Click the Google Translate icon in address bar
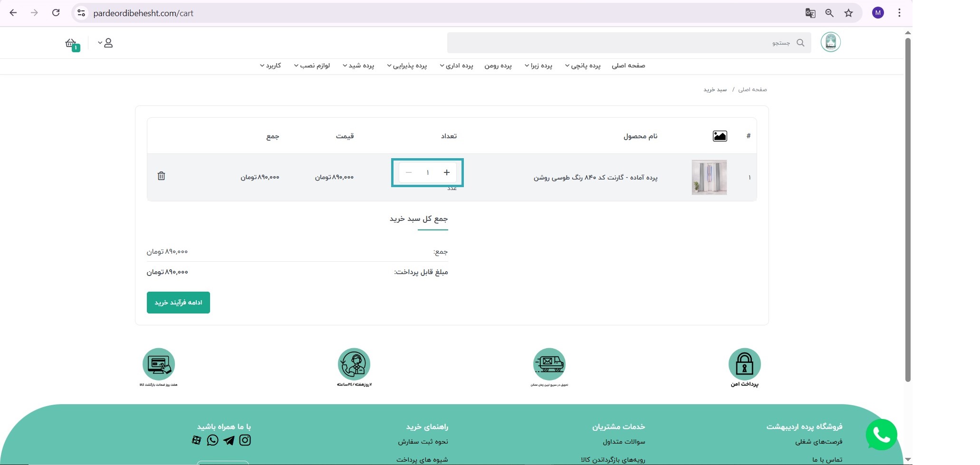Viewport: 980px width, 465px height. (810, 13)
